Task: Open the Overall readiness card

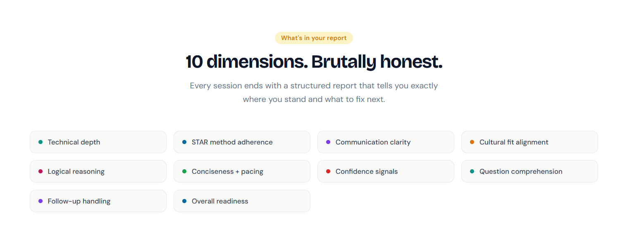Action: [242, 201]
